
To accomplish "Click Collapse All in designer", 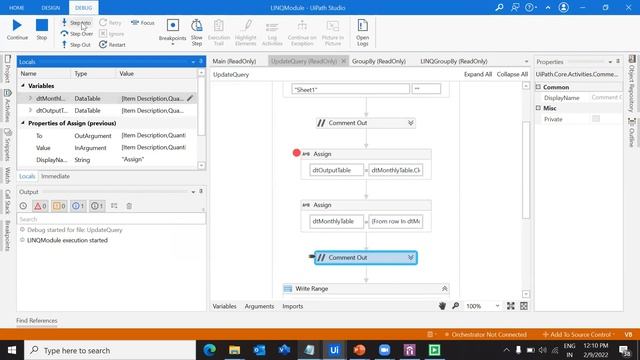I will [x=512, y=74].
